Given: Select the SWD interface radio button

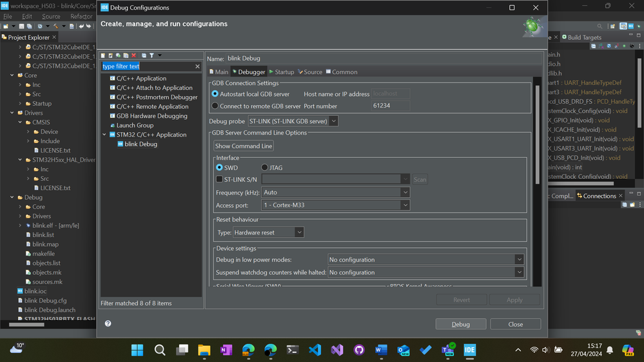Looking at the screenshot, I should [x=219, y=167].
